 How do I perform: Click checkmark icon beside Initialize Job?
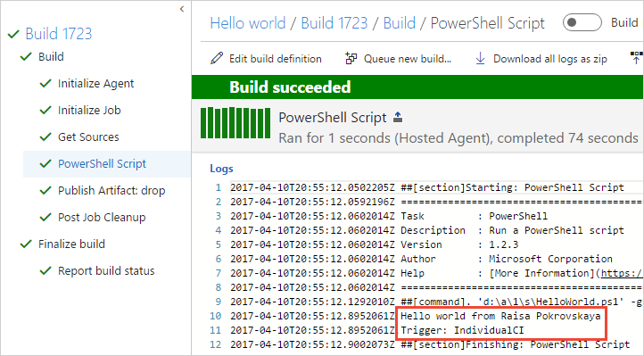[x=45, y=110]
